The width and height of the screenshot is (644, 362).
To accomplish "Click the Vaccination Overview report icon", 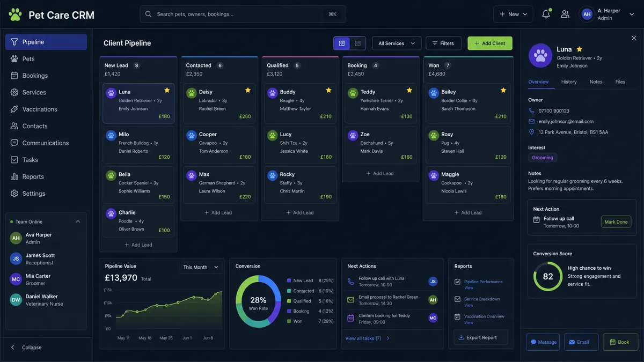I will point(457,317).
